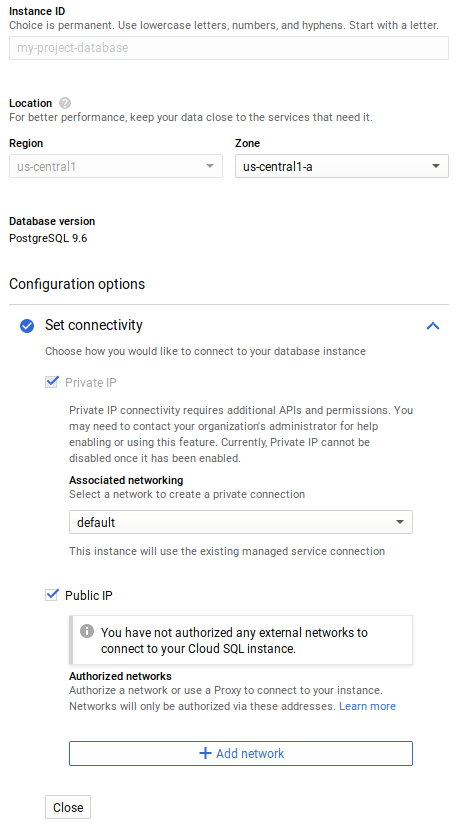Click the plus icon on Add network

(x=205, y=753)
